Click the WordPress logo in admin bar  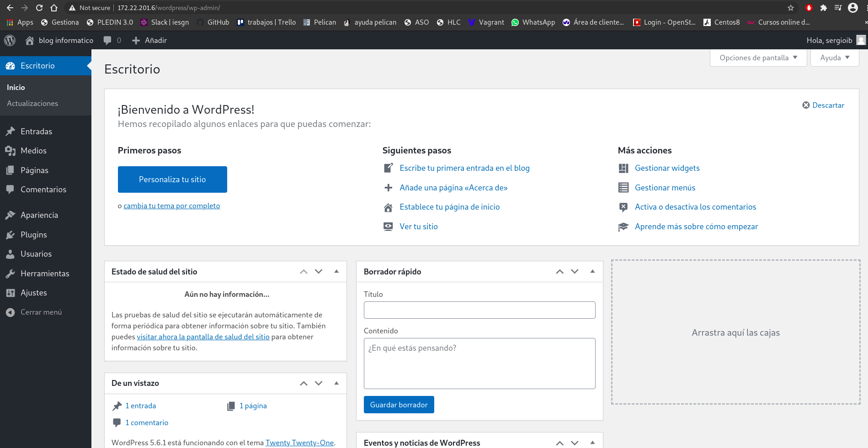click(x=10, y=40)
